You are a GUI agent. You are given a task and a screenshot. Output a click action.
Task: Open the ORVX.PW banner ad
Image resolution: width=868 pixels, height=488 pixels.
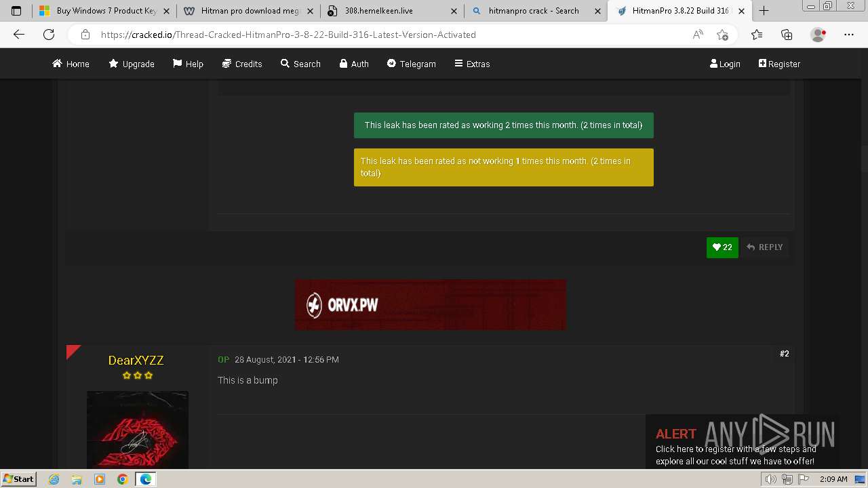(431, 305)
